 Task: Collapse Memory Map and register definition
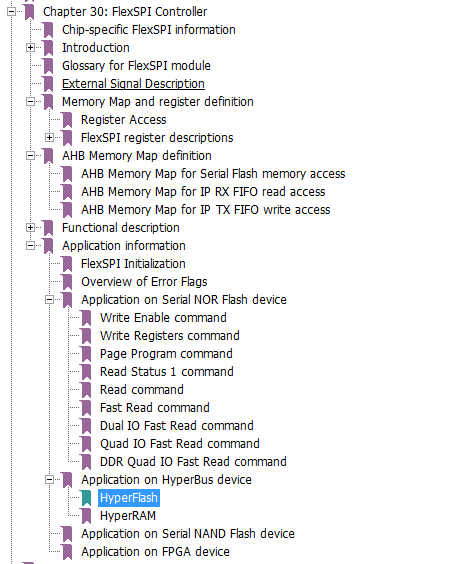[x=31, y=101]
